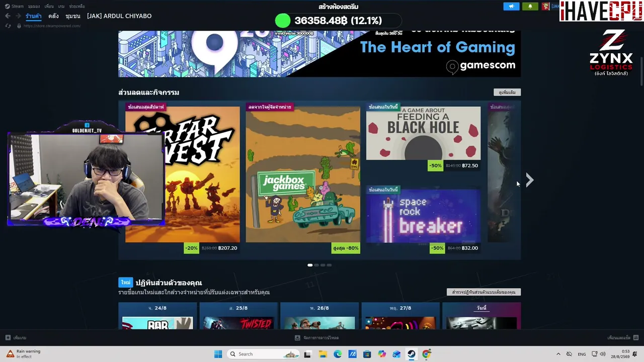Advance the deals carousel with the right arrow
The width and height of the screenshot is (644, 362).
pos(529,180)
